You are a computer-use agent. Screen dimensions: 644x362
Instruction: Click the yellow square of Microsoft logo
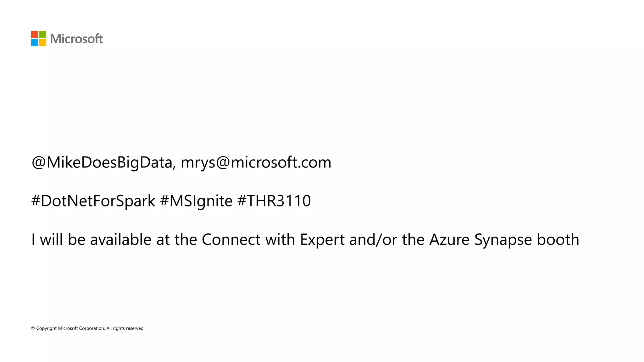[42, 42]
